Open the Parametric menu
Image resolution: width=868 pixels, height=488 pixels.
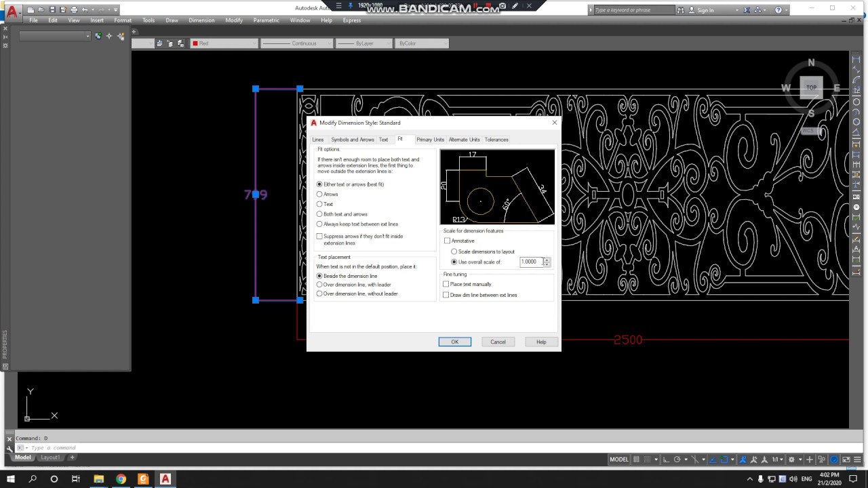pos(267,20)
